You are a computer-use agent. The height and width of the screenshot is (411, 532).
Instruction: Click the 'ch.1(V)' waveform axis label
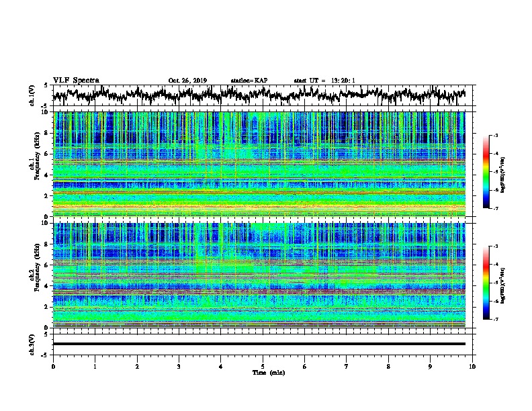(x=32, y=95)
